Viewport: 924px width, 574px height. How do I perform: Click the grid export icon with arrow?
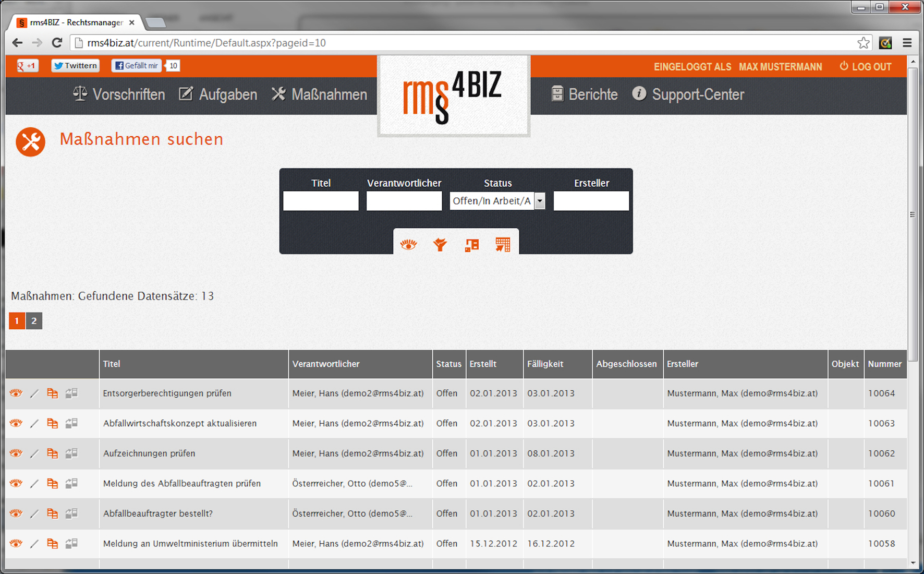503,244
